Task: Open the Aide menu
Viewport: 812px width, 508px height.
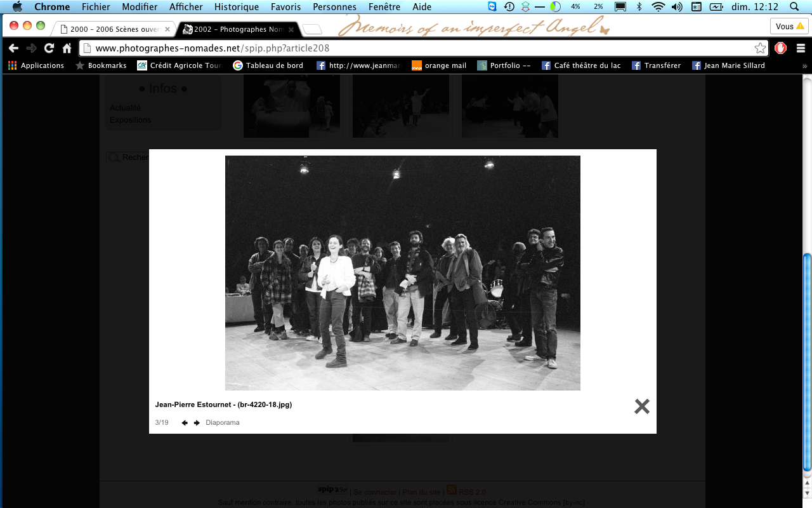Action: coord(422,7)
